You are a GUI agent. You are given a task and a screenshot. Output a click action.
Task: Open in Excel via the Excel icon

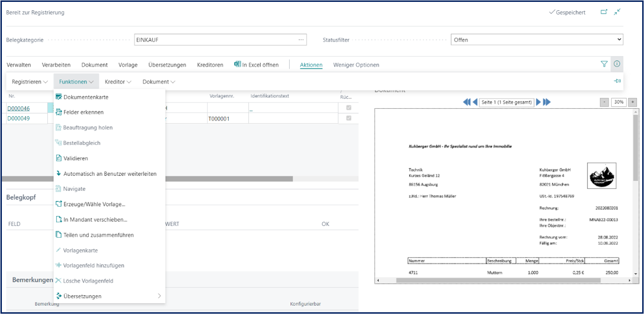238,65
